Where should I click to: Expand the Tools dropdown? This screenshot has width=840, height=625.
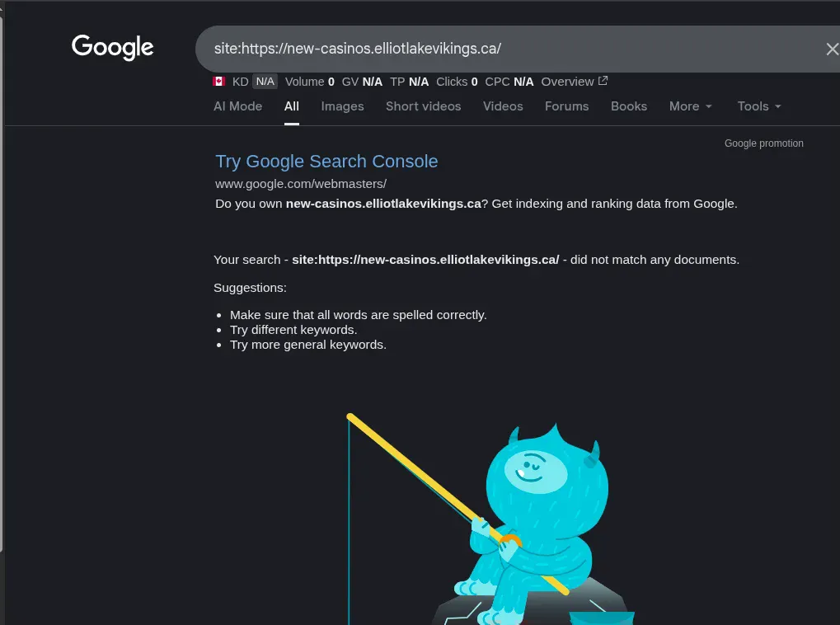[759, 106]
